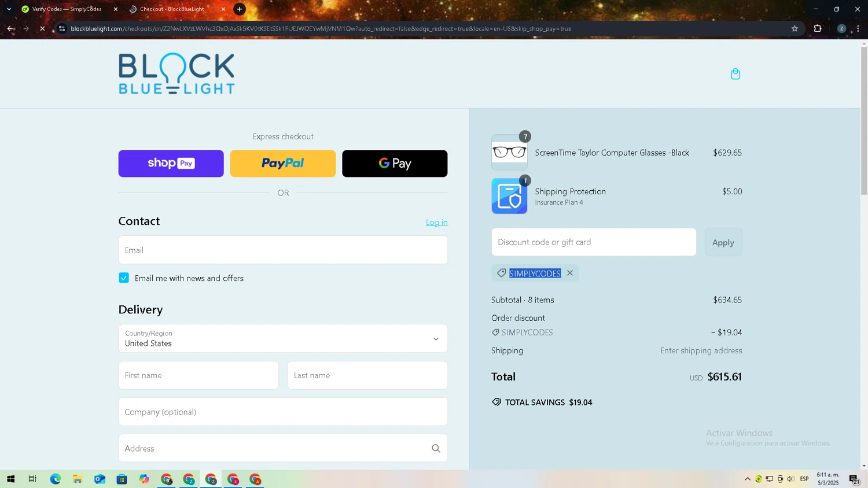Switch to Verify Codes SimplyCodes tab
The height and width of the screenshot is (488, 868).
(x=67, y=9)
